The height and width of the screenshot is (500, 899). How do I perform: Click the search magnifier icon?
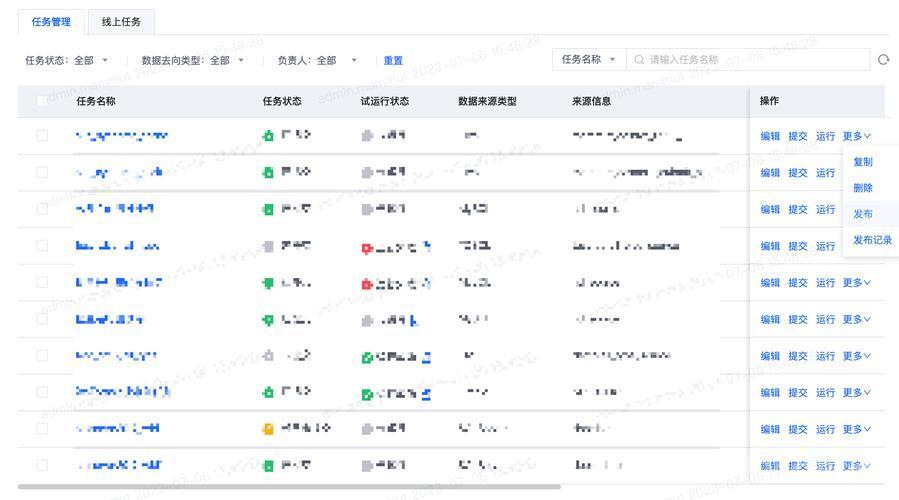click(639, 60)
